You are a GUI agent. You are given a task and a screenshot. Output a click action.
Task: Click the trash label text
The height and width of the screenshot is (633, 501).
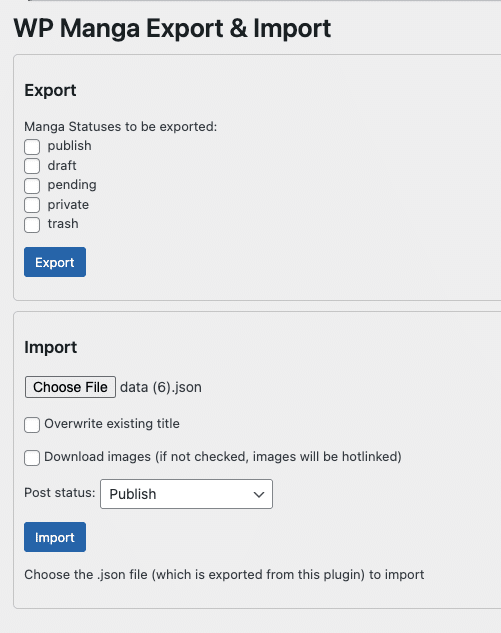point(63,224)
